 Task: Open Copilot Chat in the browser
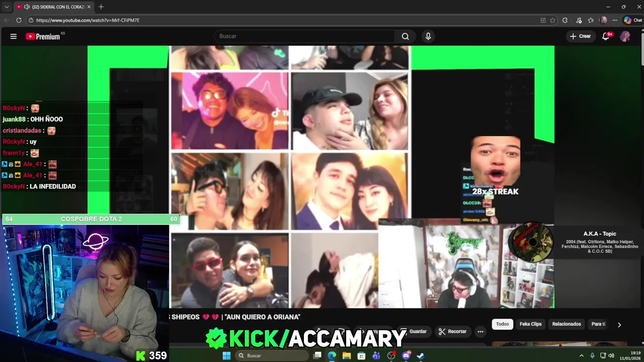(x=633, y=20)
